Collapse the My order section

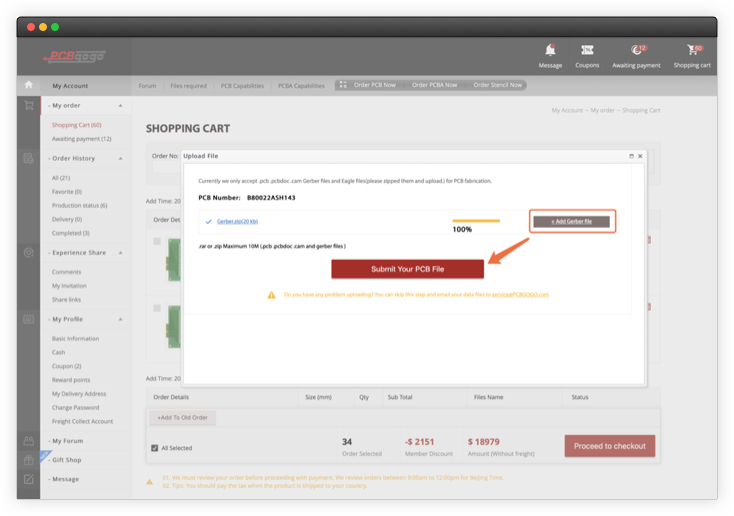[121, 105]
